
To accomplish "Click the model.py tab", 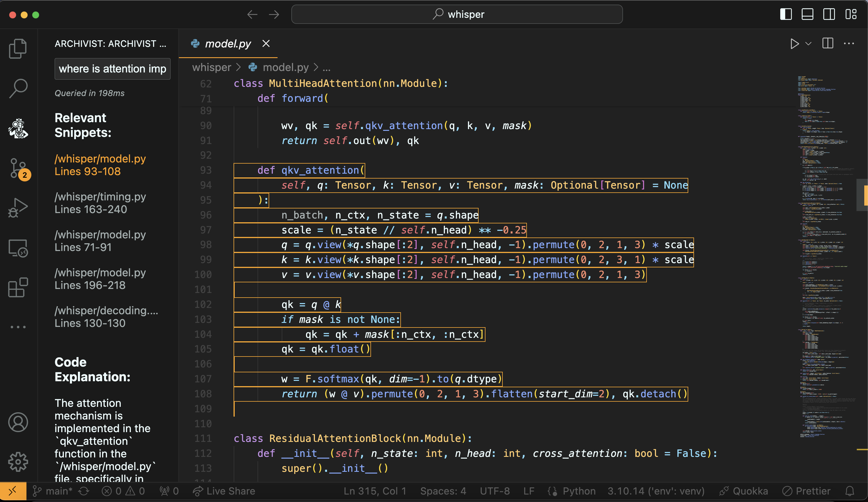I will [x=228, y=43].
